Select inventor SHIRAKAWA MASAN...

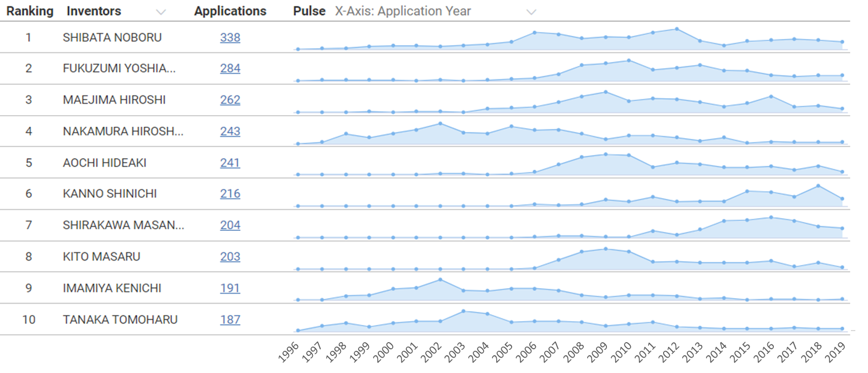(x=123, y=225)
